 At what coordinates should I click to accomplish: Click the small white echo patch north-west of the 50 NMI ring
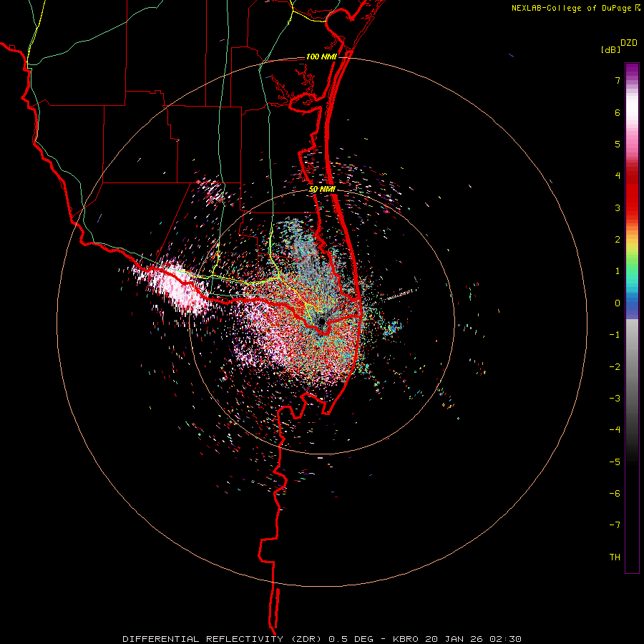pyautogui.click(x=212, y=191)
